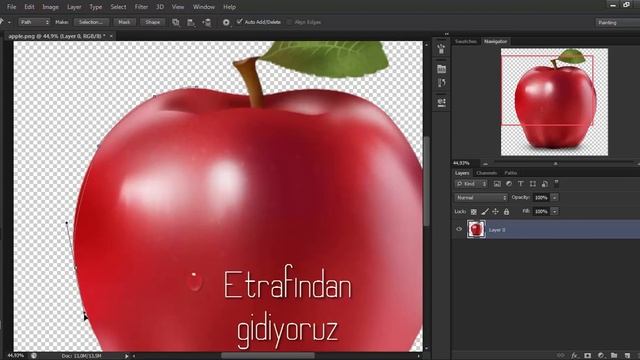The width and height of the screenshot is (640, 360).
Task: Filter for smart objects icon
Action: (x=545, y=184)
